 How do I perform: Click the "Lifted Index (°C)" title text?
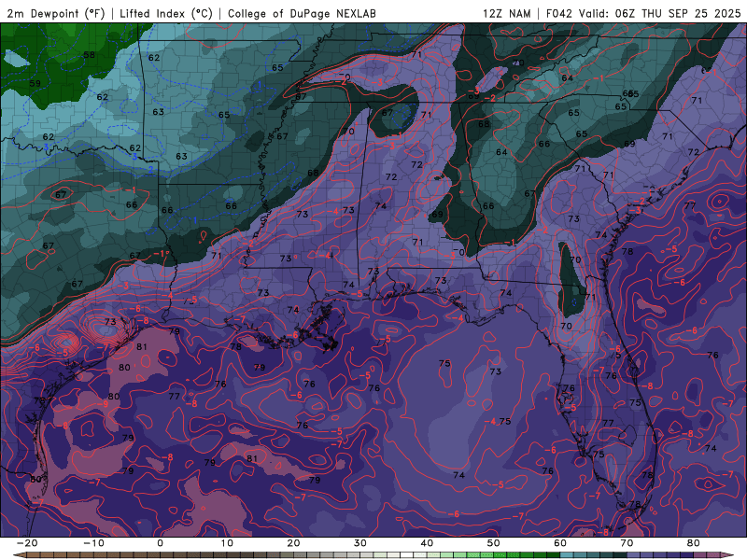pos(166,13)
